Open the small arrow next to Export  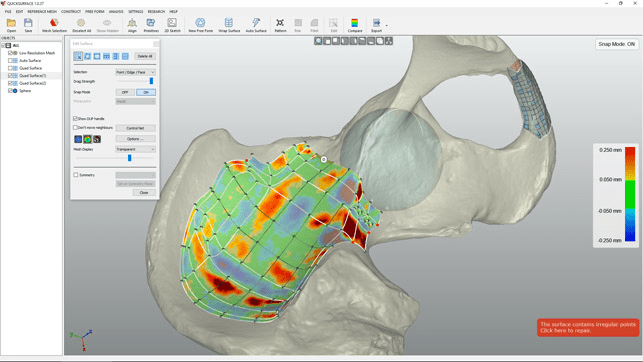(x=386, y=25)
